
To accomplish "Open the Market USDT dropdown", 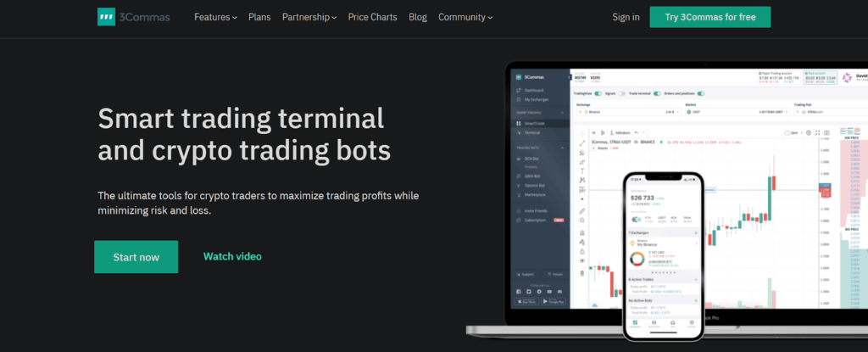I will click(x=737, y=112).
